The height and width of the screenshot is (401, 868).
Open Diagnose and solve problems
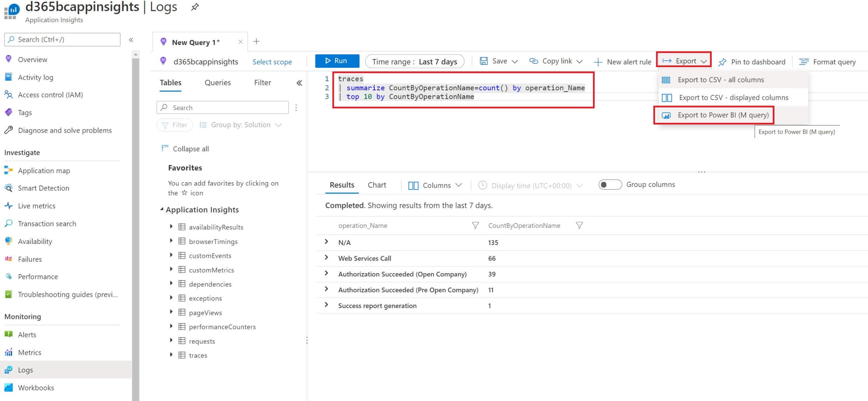[64, 130]
